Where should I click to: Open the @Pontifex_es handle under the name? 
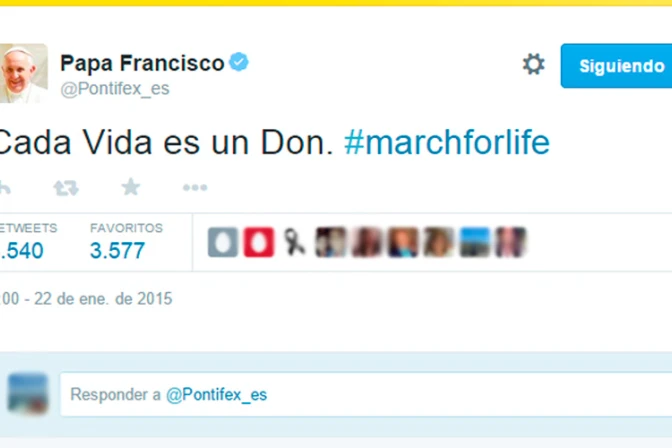pos(115,89)
